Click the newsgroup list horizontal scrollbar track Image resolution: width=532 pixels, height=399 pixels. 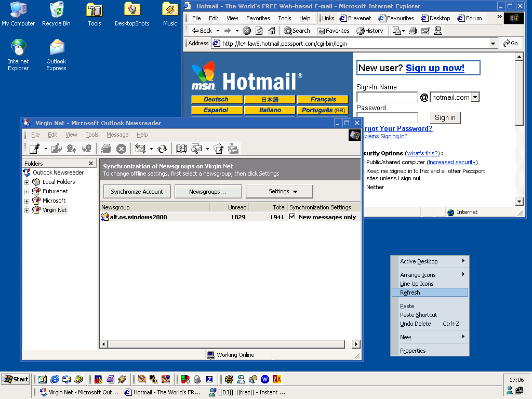[x=229, y=344]
